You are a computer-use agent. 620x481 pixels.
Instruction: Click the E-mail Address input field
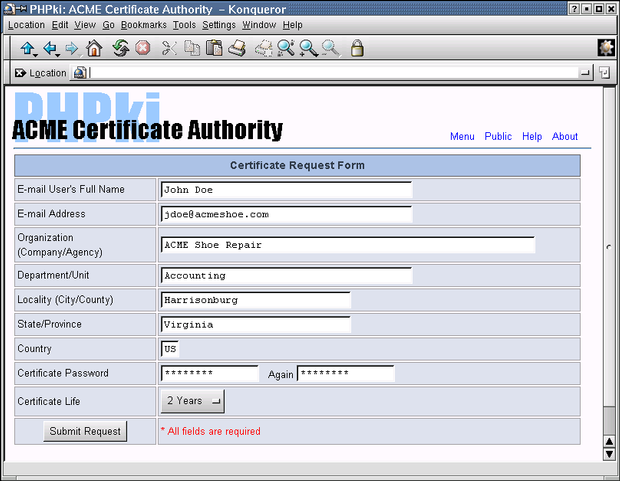point(287,214)
